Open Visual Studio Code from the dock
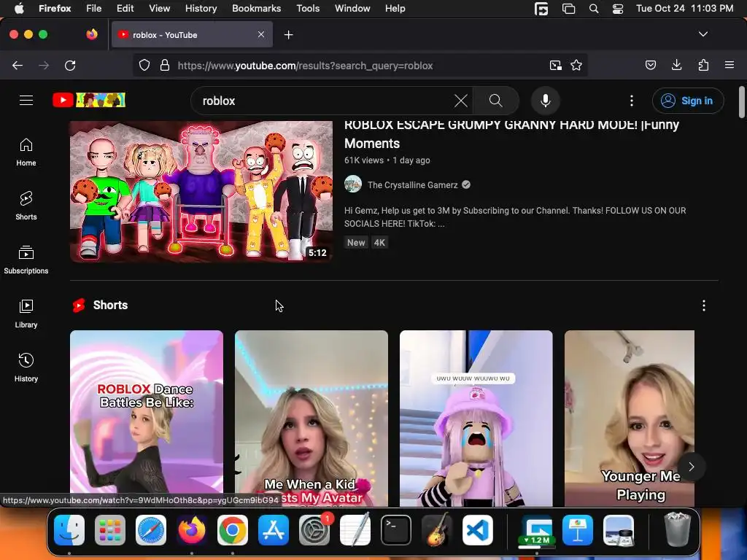Image resolution: width=747 pixels, height=560 pixels. tap(478, 530)
